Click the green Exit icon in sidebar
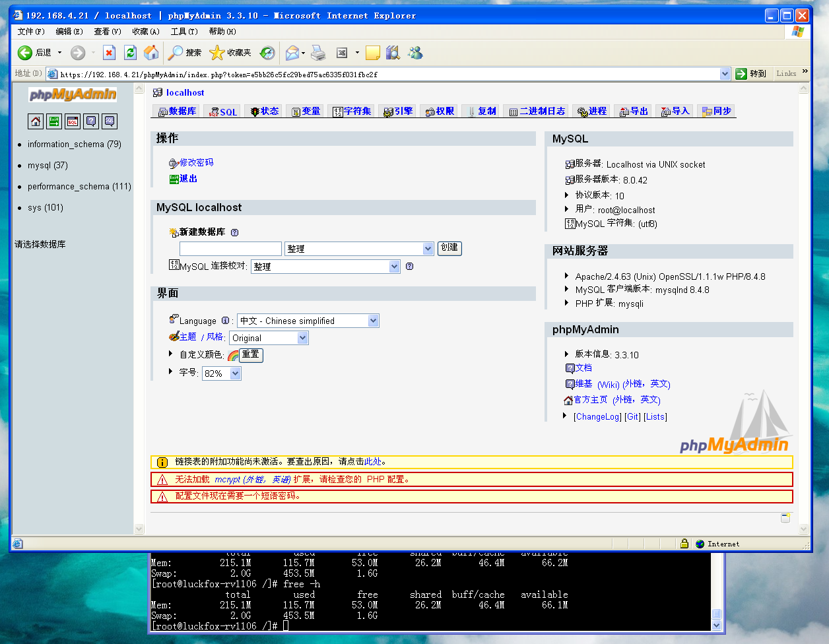Screen dimensions: 829x644 (x=54, y=121)
